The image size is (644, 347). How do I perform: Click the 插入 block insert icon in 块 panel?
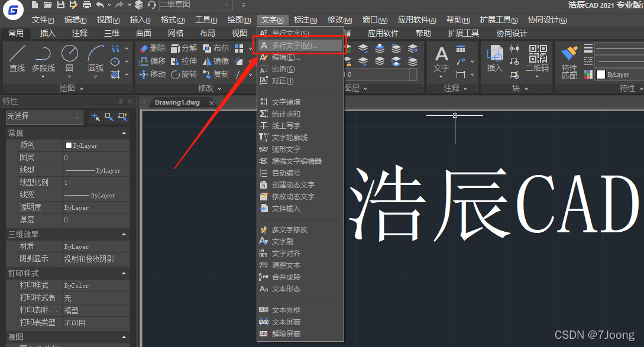tap(494, 59)
